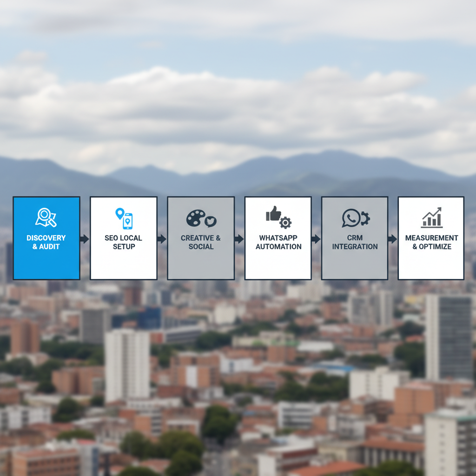
Task: Click the gear icon in CRM Integration box
Action: (365, 218)
